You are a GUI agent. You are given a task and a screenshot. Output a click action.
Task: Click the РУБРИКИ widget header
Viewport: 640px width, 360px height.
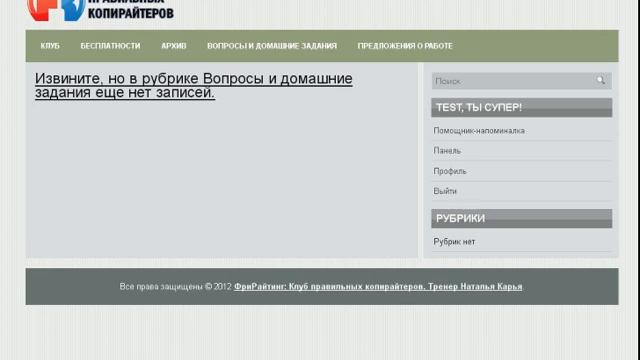[x=522, y=218]
